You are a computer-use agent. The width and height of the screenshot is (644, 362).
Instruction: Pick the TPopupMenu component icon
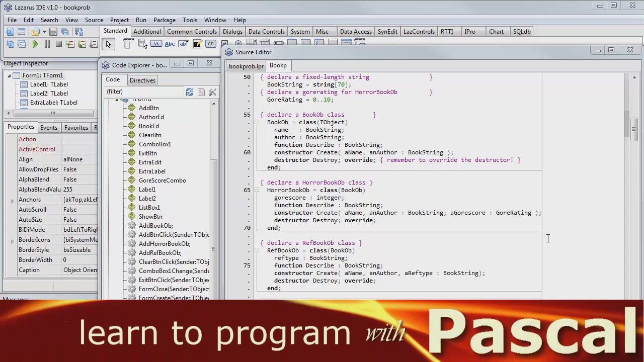coord(142,44)
